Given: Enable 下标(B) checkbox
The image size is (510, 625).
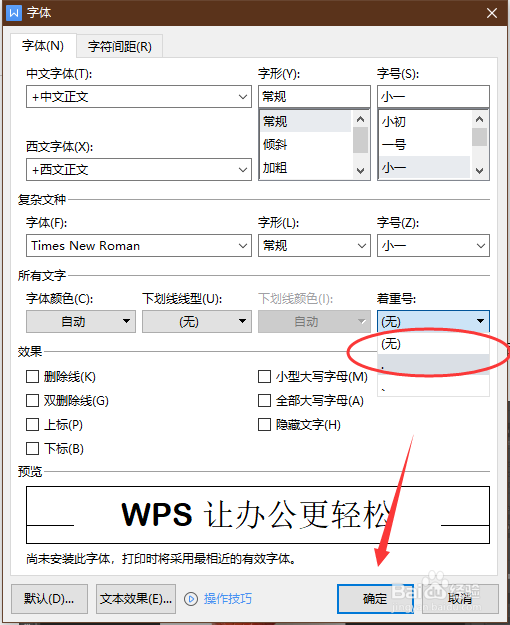Looking at the screenshot, I should (32, 448).
